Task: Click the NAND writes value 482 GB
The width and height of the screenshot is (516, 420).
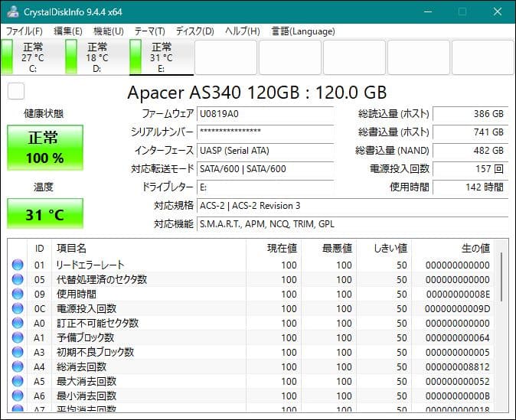Action: click(x=471, y=151)
